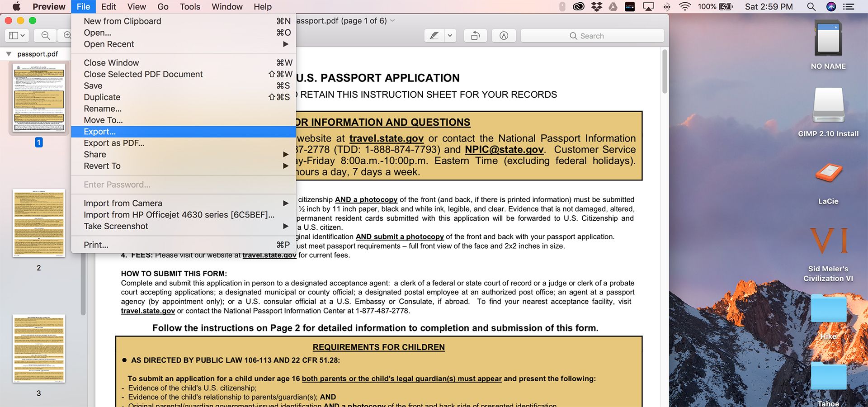Open the highlight color dropdown arrow
The image size is (868, 407).
450,36
